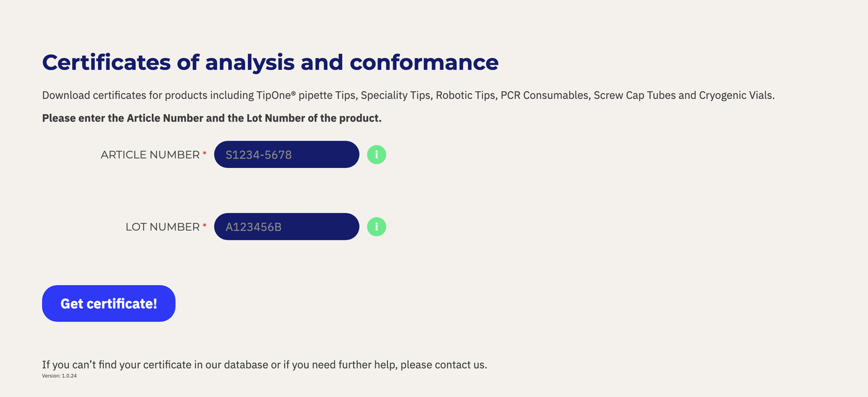Click the bold 'Please enter the Article Number' instruction
This screenshot has height=397, width=868.
[x=212, y=118]
